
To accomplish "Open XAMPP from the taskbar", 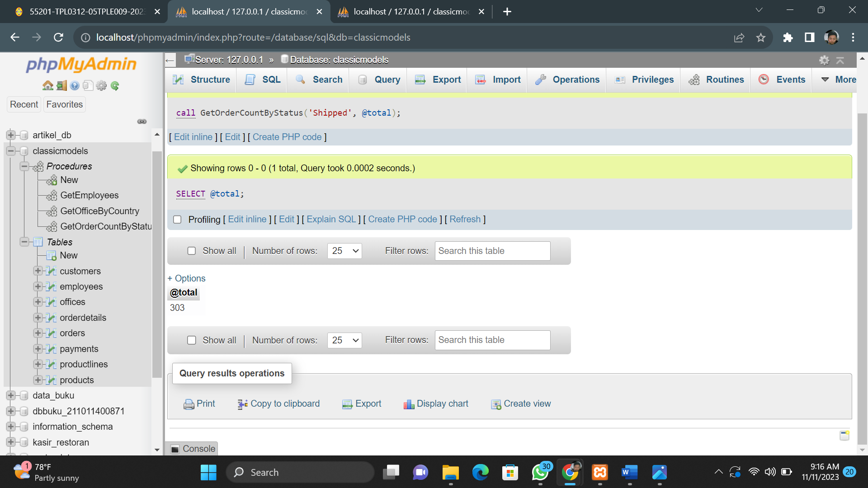I will (600, 473).
